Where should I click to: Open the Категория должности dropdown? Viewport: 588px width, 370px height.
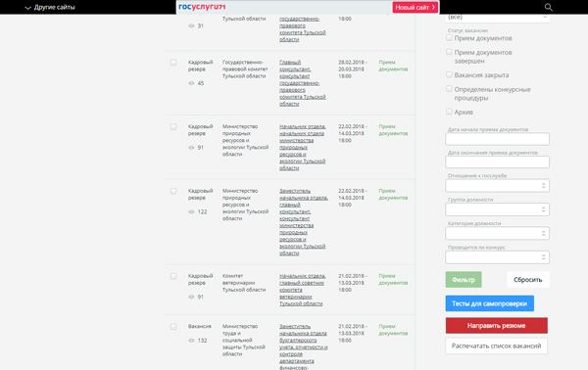click(x=497, y=233)
